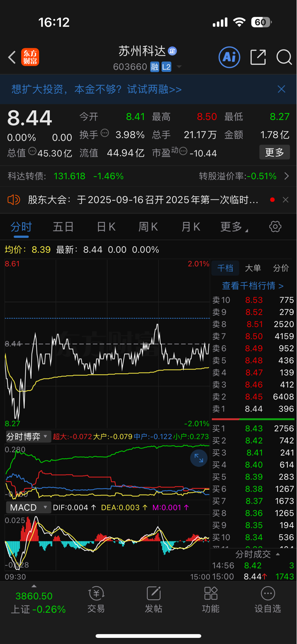This screenshot has width=297, height=644.
Task: Open 股东大会 announcement text
Action: click(143, 200)
